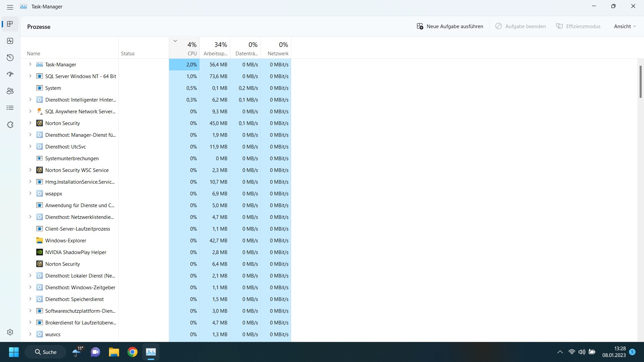Open Task Manager settings gear

tap(10, 332)
